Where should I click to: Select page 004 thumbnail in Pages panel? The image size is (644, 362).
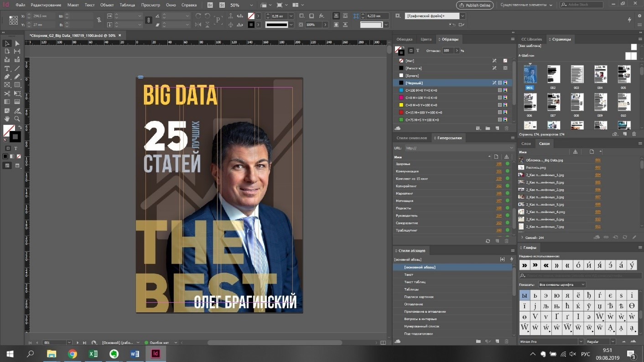(600, 74)
